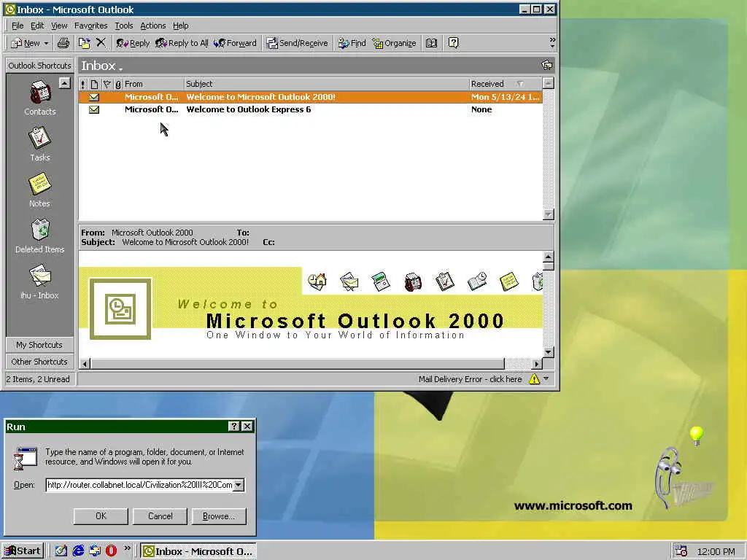The image size is (747, 560).
Task: Click the Office Assistant light bulb tip
Action: click(x=697, y=436)
